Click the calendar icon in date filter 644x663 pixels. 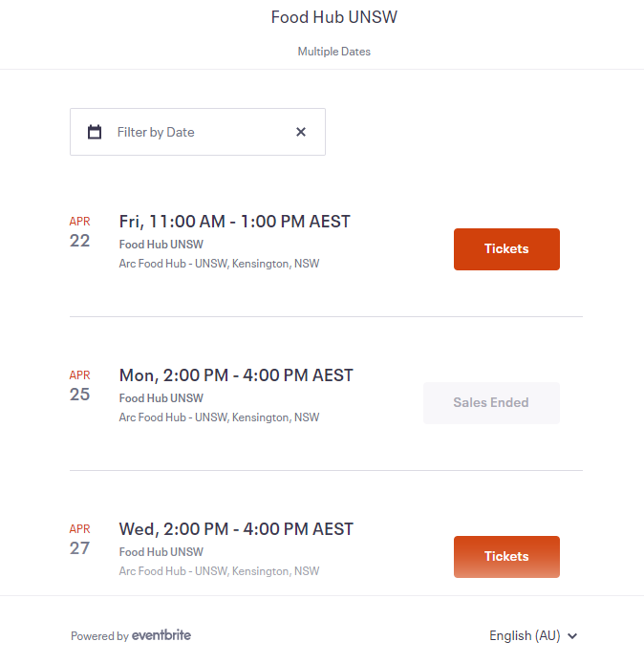[95, 132]
